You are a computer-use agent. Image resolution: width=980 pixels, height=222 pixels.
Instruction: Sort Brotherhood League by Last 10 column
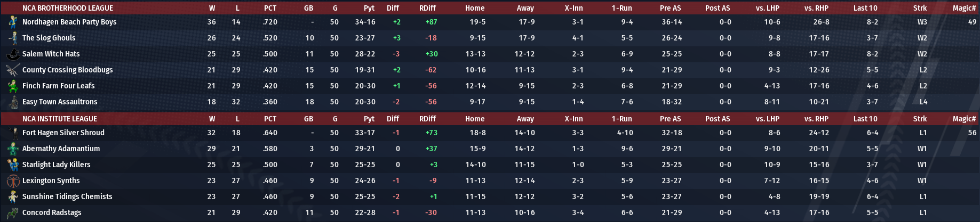tap(865, 8)
